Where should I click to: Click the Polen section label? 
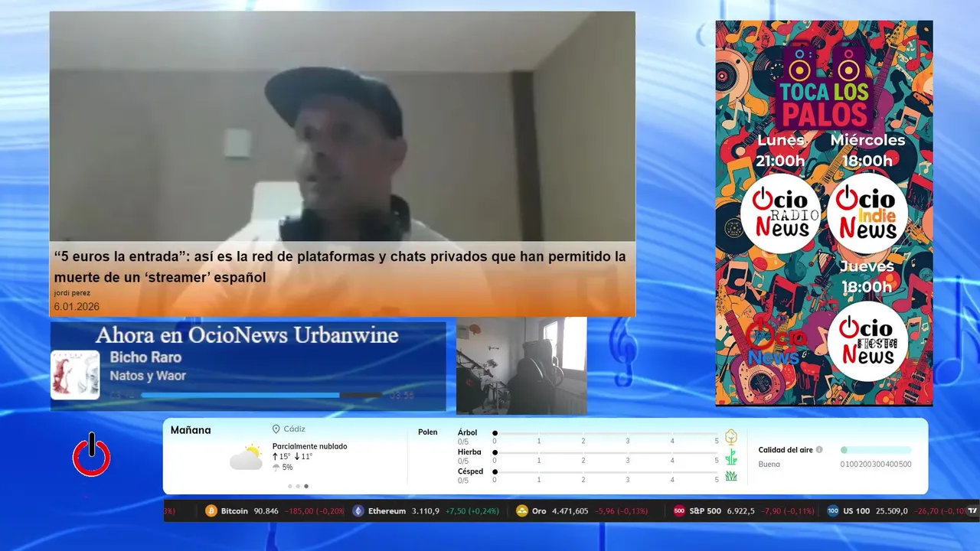[x=428, y=432]
